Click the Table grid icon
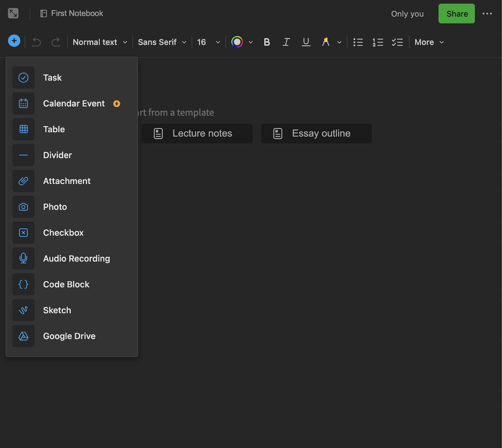502x448 pixels. pos(24,129)
